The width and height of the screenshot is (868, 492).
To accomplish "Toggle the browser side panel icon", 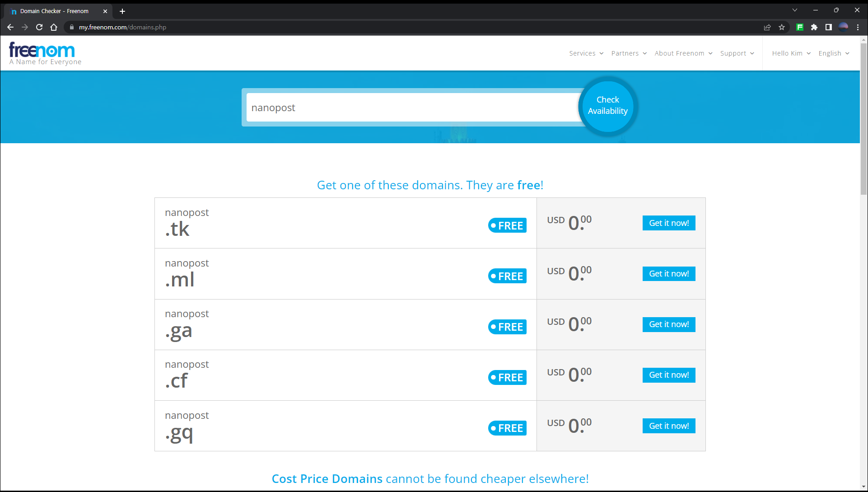I will 829,27.
